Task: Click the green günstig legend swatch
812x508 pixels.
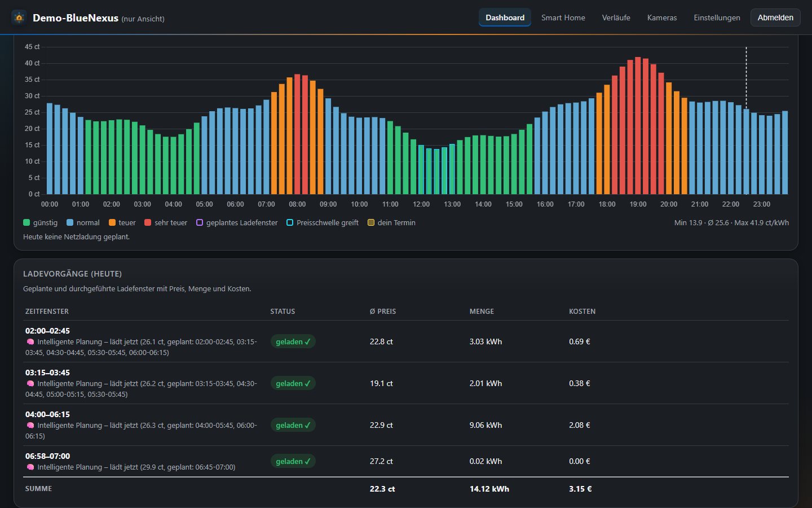Action: tap(27, 222)
